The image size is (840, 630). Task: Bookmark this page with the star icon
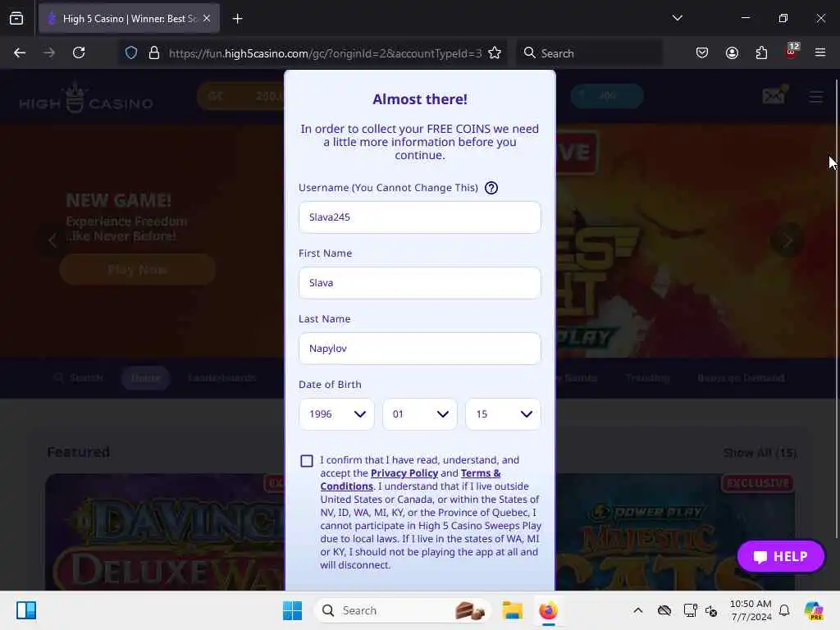tap(495, 52)
